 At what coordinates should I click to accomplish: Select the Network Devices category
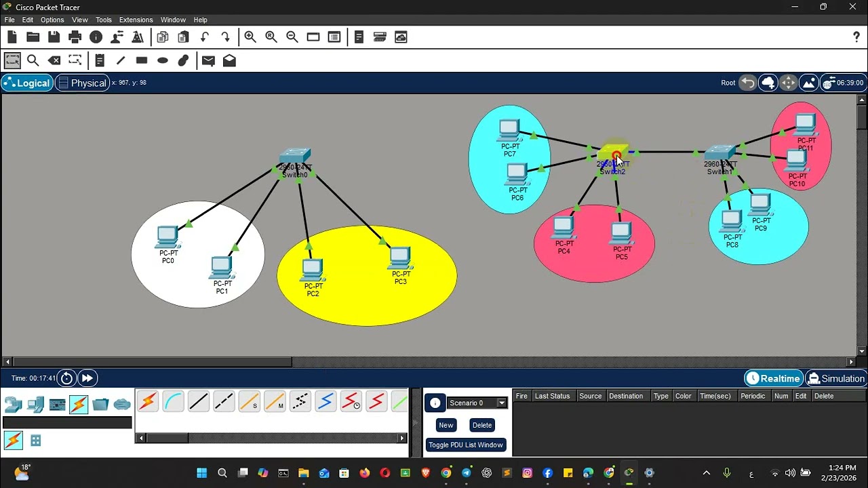pyautogui.click(x=14, y=405)
